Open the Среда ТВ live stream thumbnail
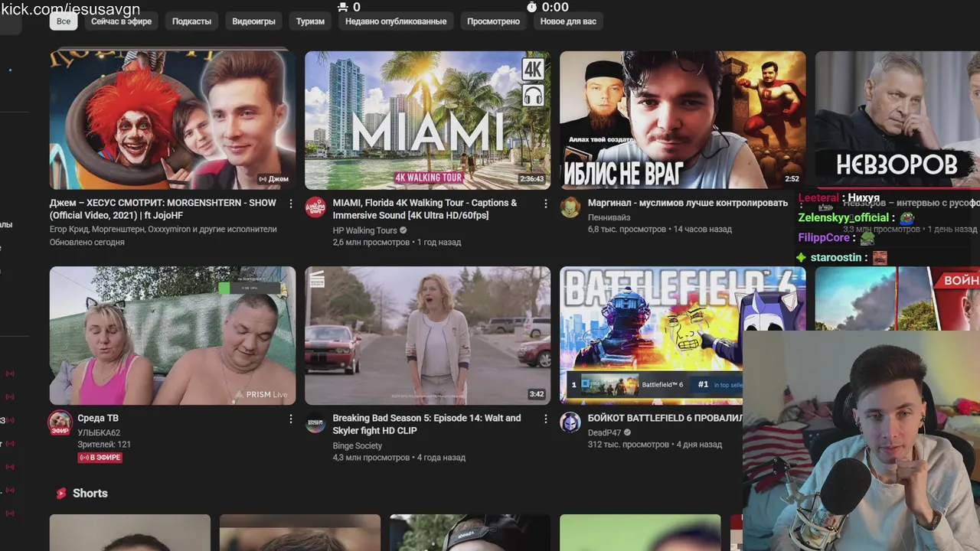The width and height of the screenshot is (980, 551). click(x=172, y=335)
